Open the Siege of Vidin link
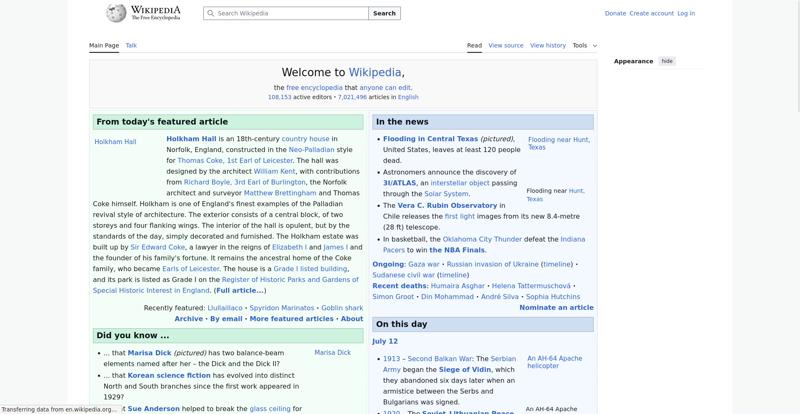 click(465, 370)
